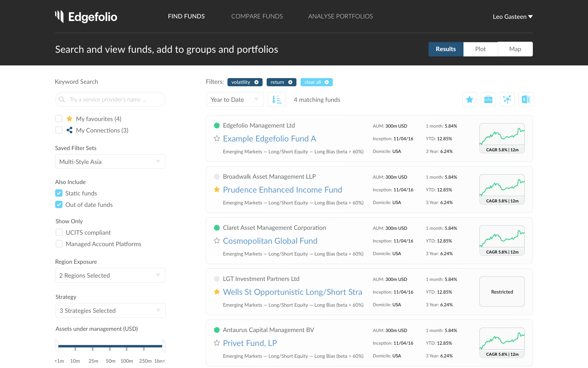The width and height of the screenshot is (588, 368).
Task: Switch to Results view tab
Action: [x=446, y=49]
